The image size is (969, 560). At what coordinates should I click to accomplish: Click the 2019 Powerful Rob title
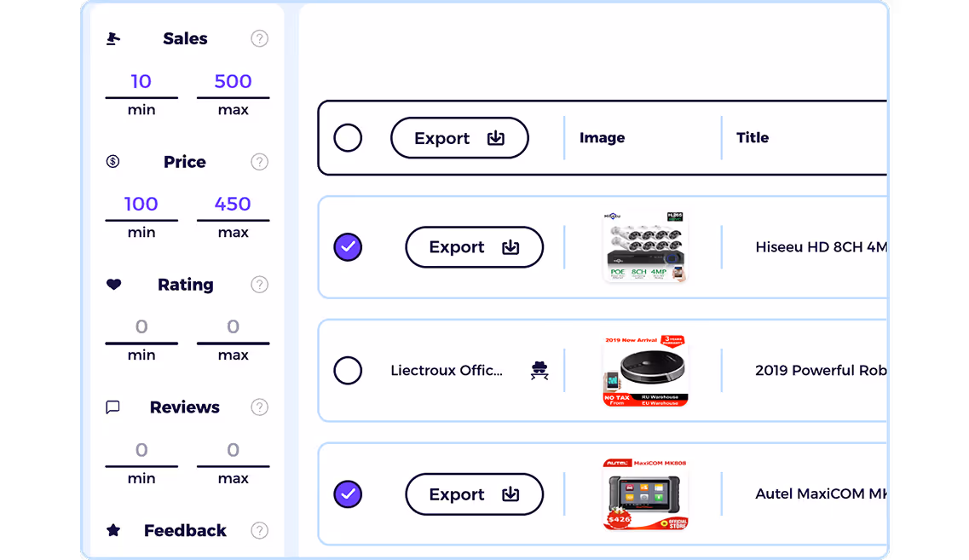tap(821, 370)
